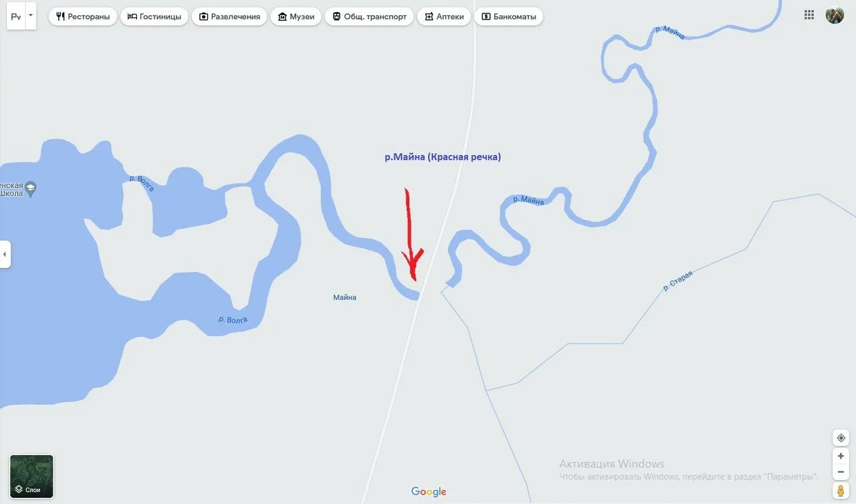
Task: Show my current location on map
Action: [x=841, y=438]
